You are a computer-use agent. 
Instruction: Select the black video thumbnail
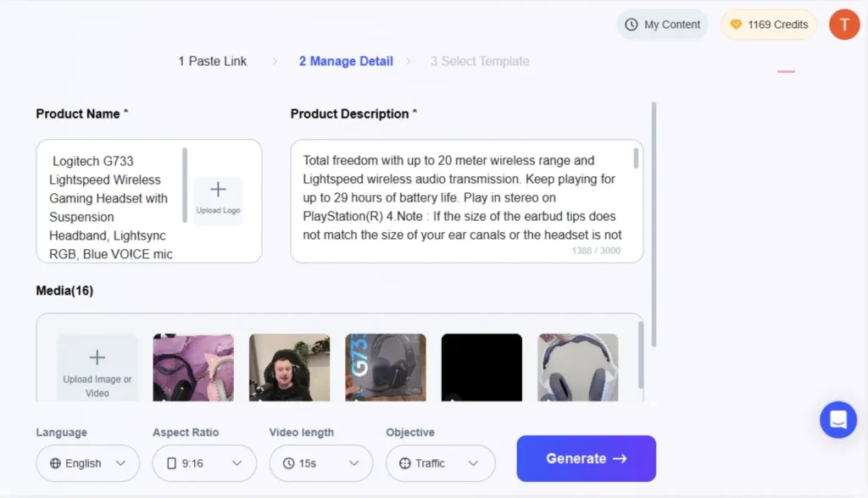481,367
